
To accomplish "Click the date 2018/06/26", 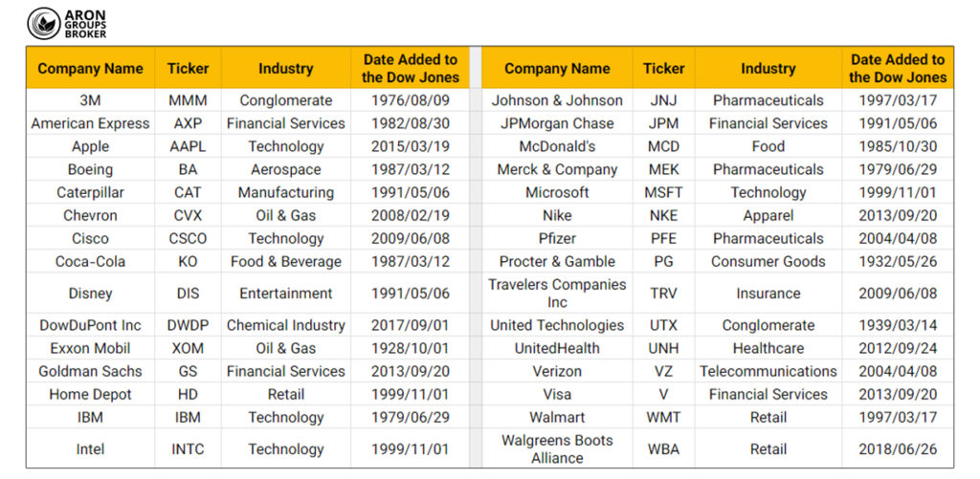I will click(x=897, y=449).
